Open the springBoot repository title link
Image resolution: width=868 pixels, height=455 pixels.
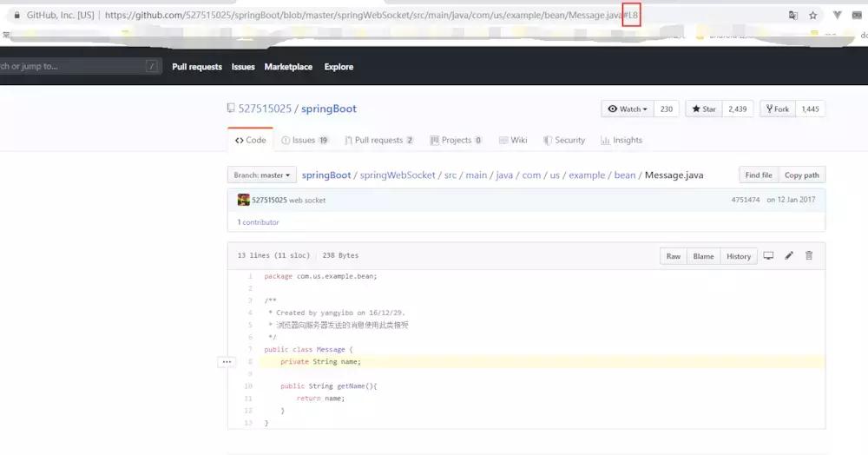329,109
